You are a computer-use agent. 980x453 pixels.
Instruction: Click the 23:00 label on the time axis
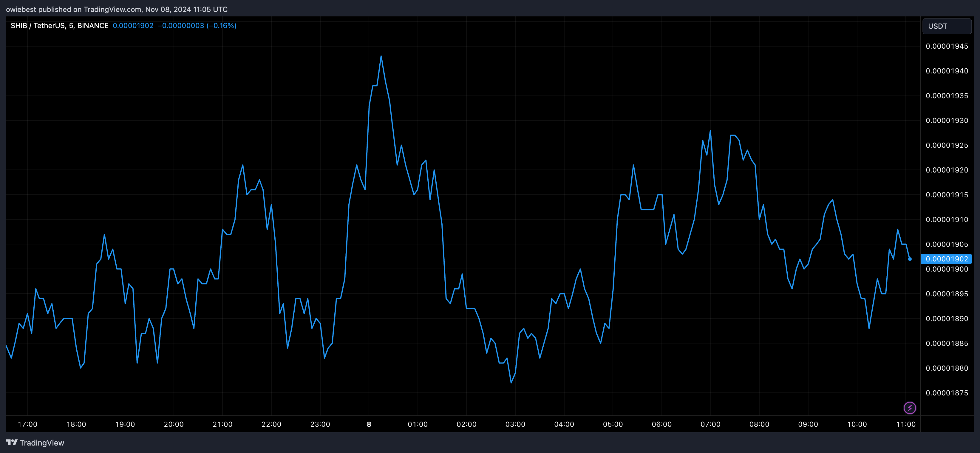(320, 424)
